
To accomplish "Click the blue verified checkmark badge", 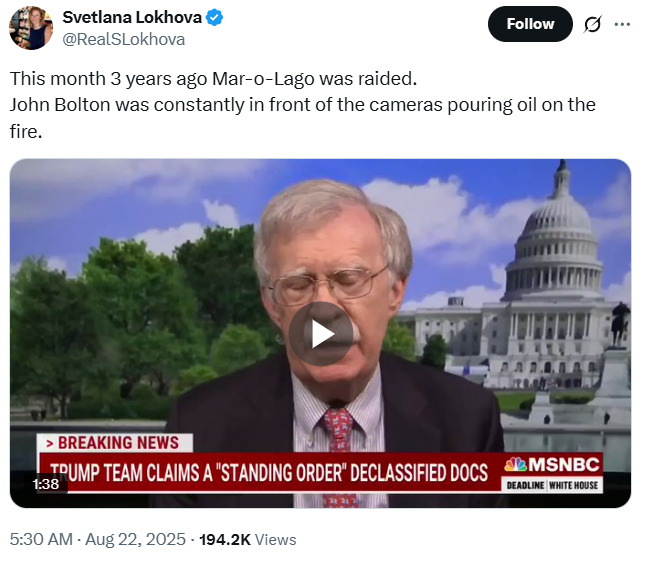I will coord(214,18).
